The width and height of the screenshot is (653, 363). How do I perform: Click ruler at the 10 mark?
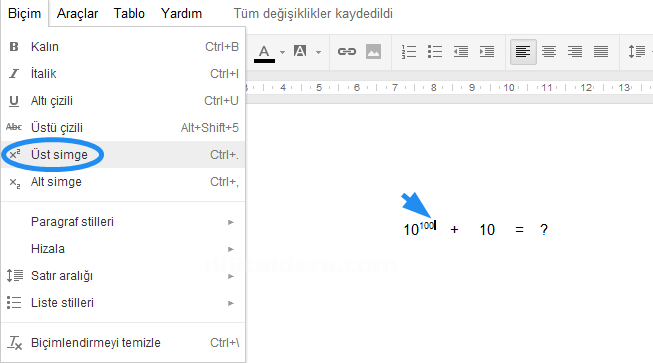(509, 87)
